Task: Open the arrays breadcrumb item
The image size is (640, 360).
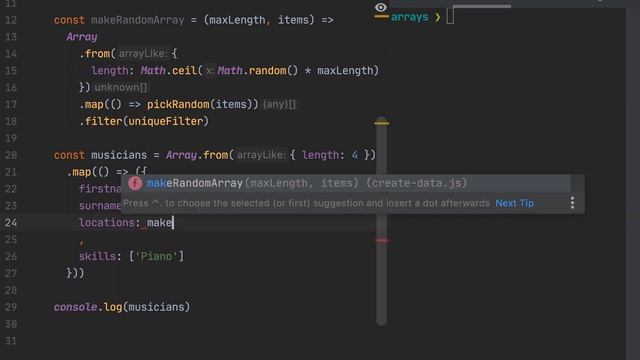Action: pyautogui.click(x=409, y=17)
